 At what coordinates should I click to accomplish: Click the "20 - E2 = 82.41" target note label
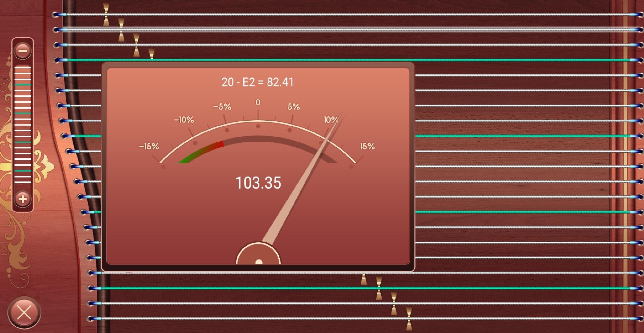coord(257,82)
